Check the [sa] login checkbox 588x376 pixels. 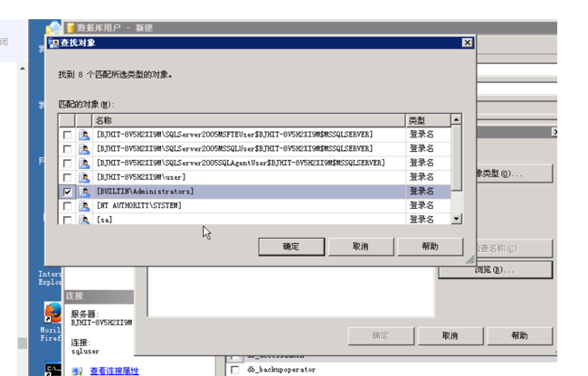67,220
